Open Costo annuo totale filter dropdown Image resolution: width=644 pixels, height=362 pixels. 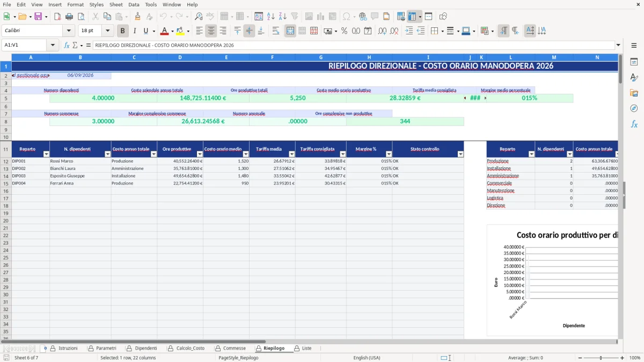(x=153, y=154)
